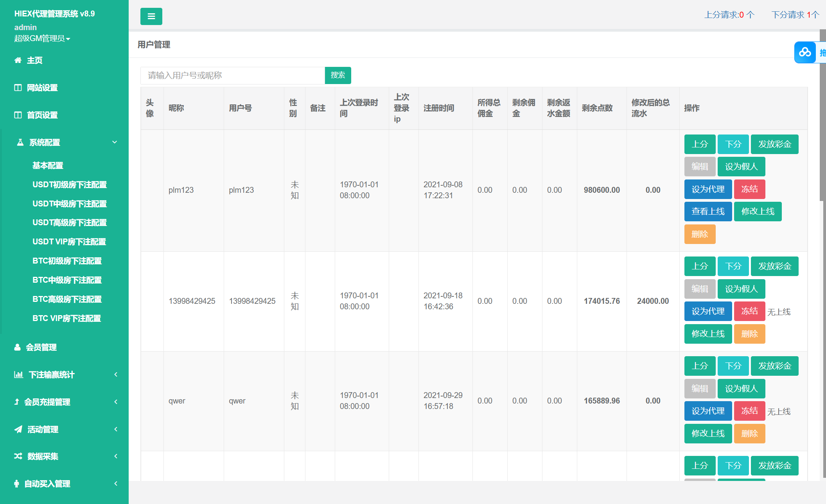This screenshot has height=504, width=826.
Task: Click the flask icon next to 系统配置
Action: (20, 142)
